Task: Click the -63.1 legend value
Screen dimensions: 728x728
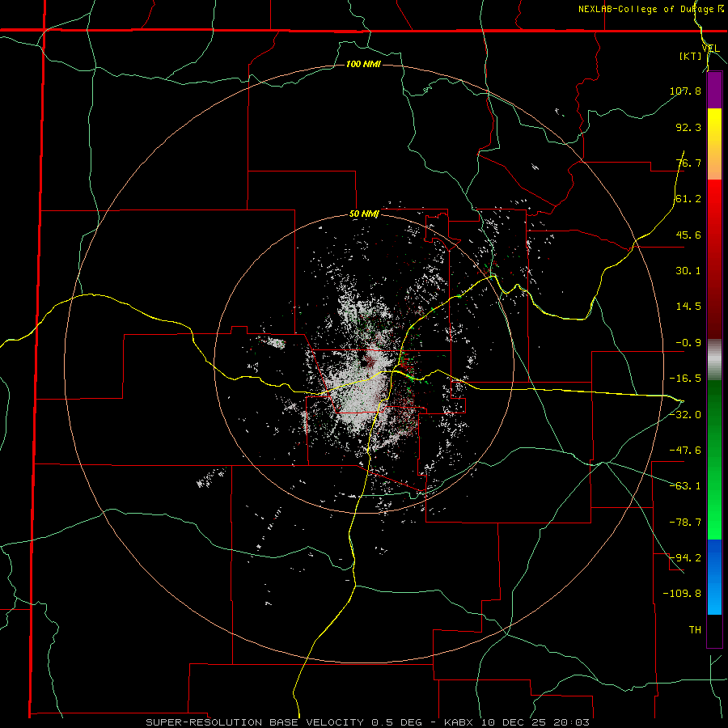Action: coord(685,486)
